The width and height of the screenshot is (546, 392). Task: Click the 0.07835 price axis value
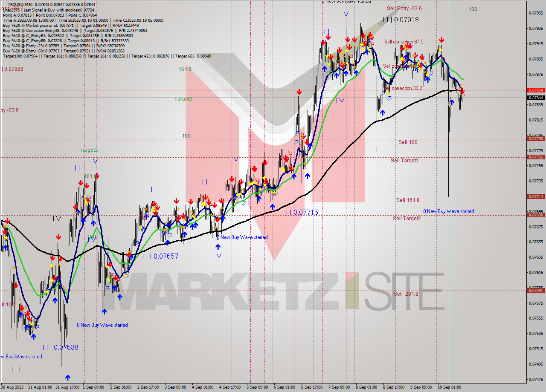click(536, 104)
